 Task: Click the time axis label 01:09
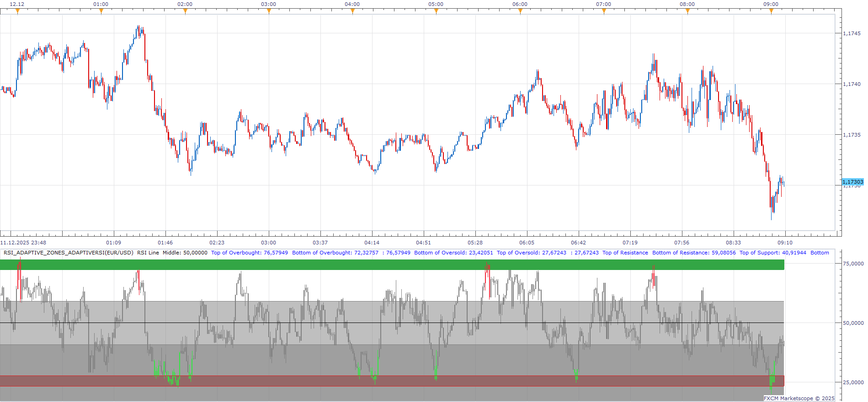[x=114, y=243]
